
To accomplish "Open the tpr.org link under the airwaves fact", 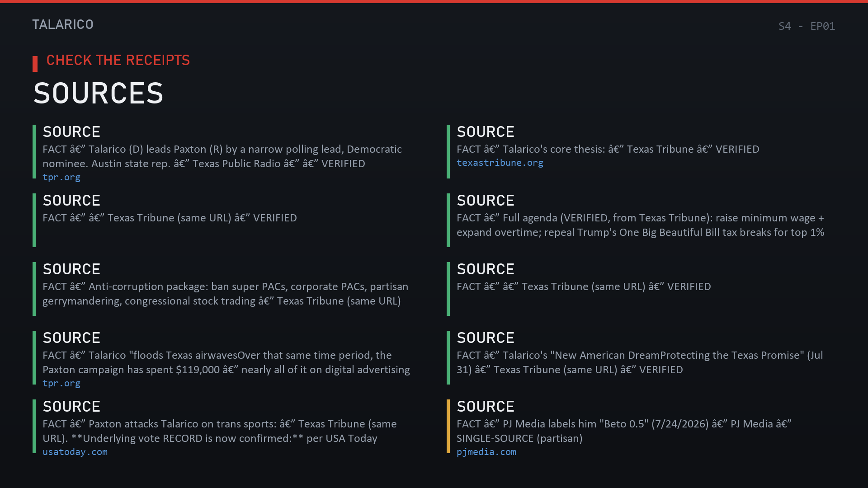I will point(61,383).
